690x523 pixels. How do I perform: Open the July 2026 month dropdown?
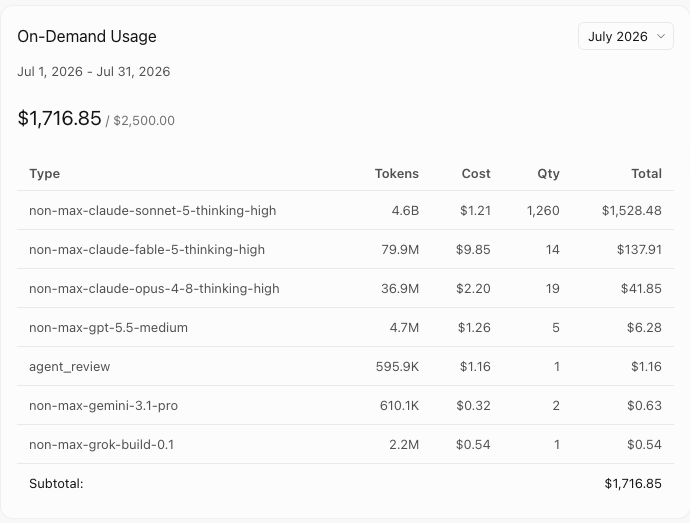(625, 36)
